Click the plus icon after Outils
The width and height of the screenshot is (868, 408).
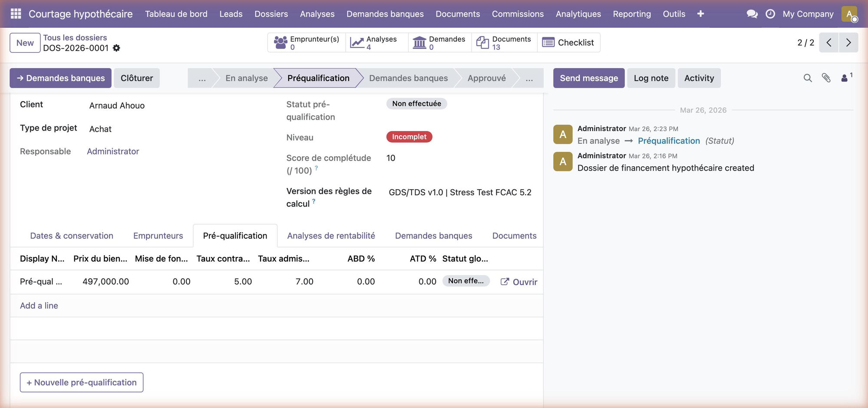coord(700,14)
